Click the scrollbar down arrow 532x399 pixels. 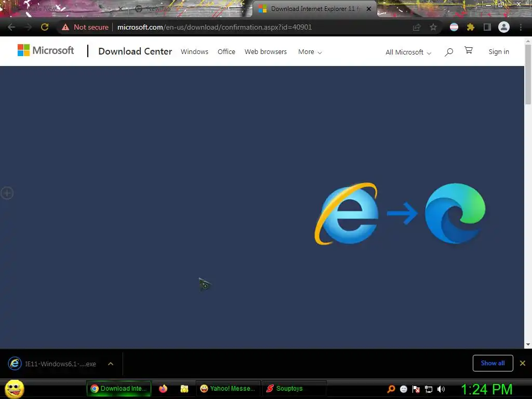point(528,344)
